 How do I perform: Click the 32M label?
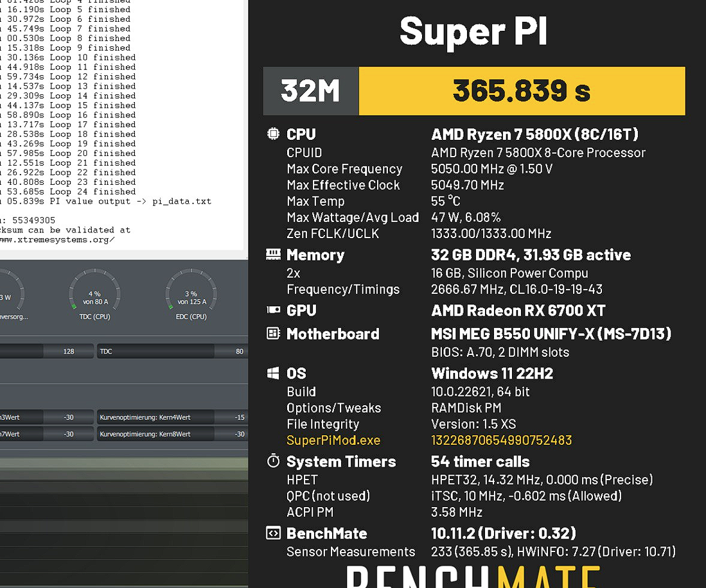click(x=311, y=91)
